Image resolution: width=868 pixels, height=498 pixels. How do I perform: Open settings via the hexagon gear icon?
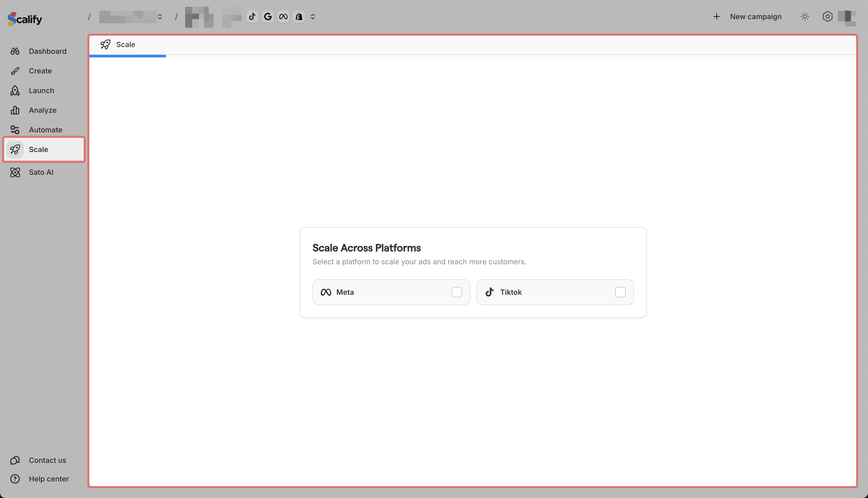(x=827, y=16)
